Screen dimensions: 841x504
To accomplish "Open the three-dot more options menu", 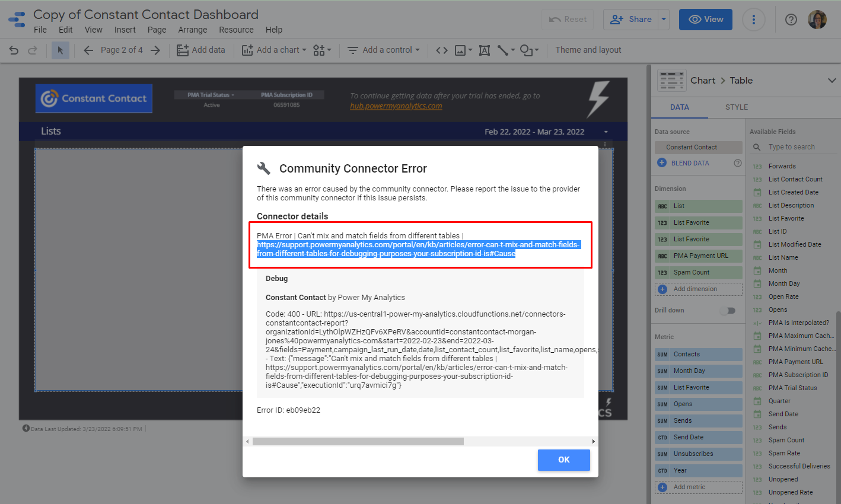I will (x=754, y=20).
